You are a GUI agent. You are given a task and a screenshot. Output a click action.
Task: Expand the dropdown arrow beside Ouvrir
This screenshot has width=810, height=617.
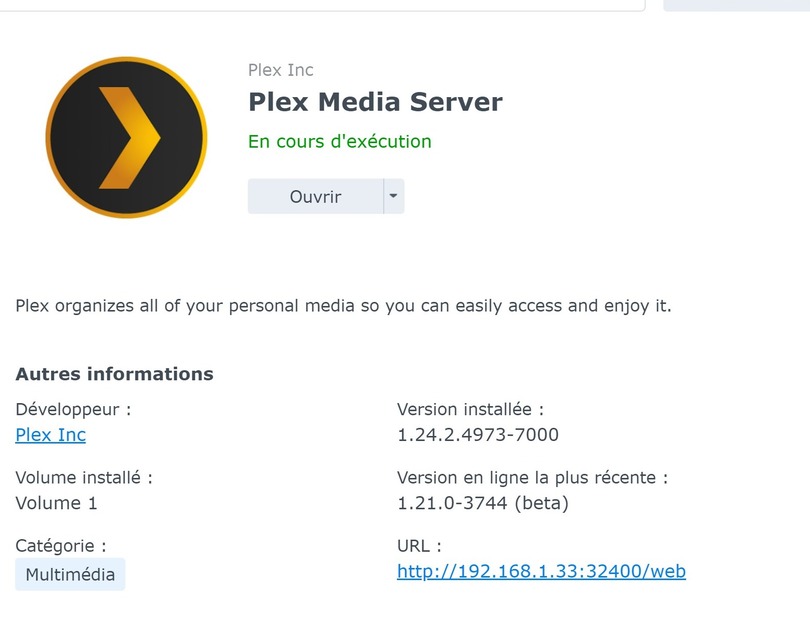(x=394, y=196)
